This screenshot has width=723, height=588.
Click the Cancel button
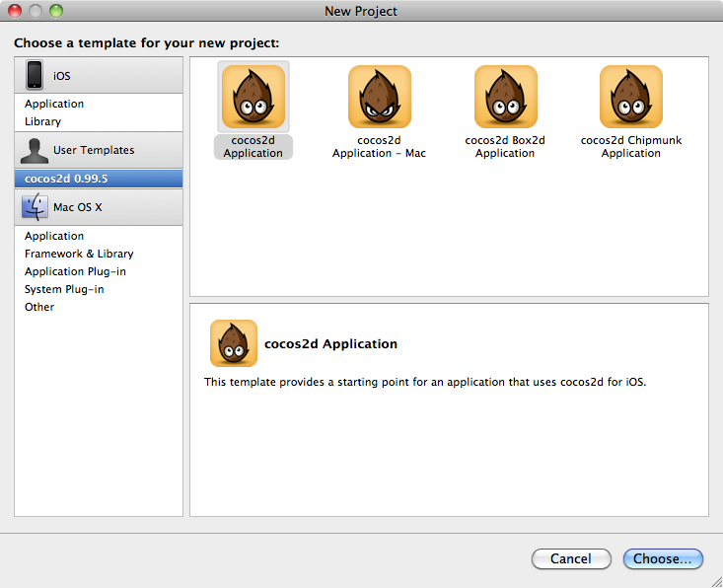pos(571,558)
